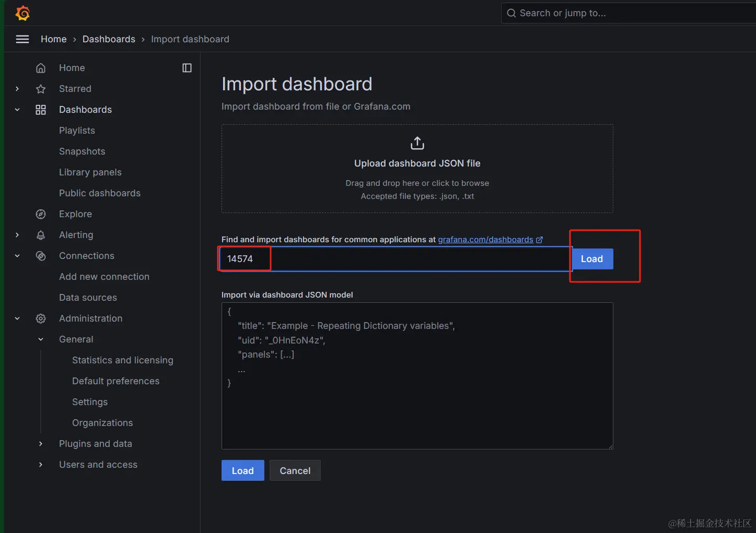Expand the Users and access section

[41, 465]
